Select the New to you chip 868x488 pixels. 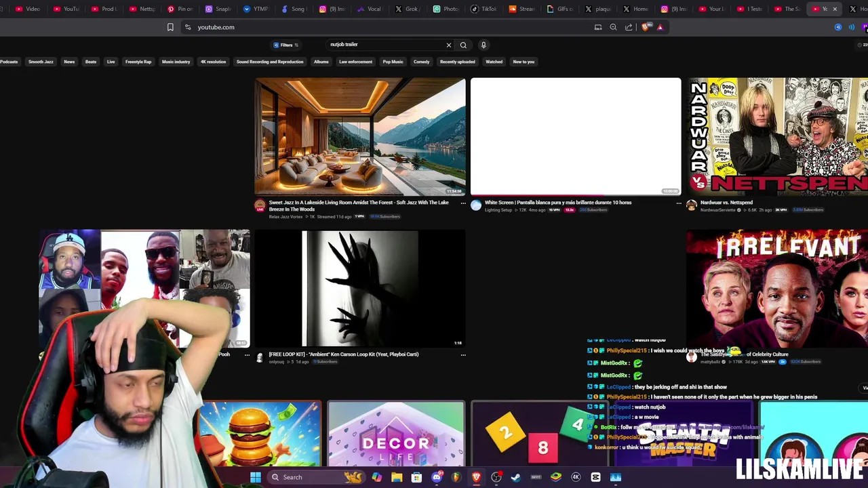[524, 62]
